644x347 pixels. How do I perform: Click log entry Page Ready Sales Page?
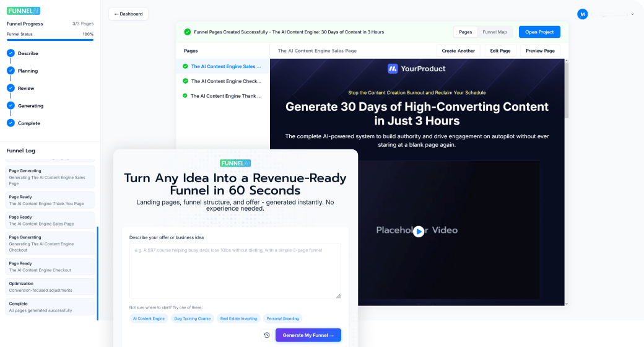50,221
